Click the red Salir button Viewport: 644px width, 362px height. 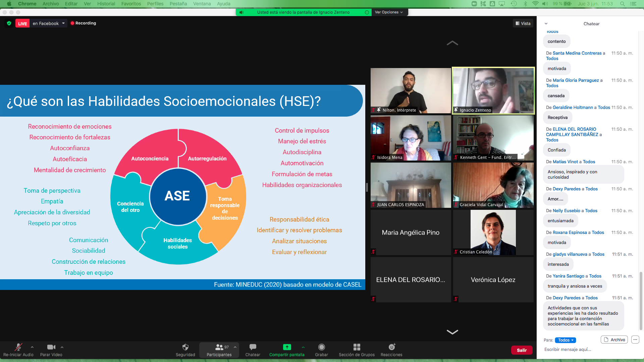click(522, 350)
